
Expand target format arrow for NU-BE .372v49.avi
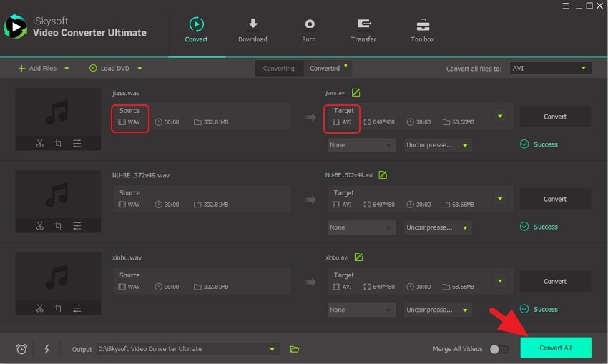point(500,199)
